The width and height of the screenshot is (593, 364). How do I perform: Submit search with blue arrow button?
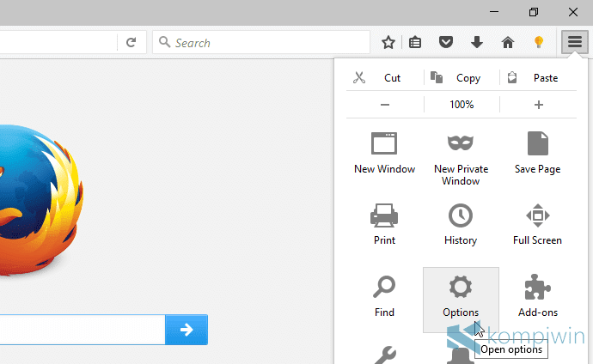tap(186, 330)
